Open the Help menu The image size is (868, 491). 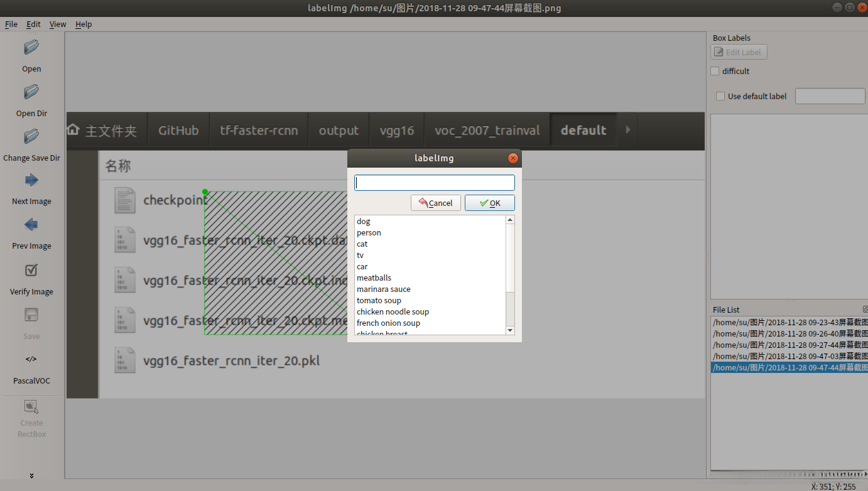click(x=84, y=24)
